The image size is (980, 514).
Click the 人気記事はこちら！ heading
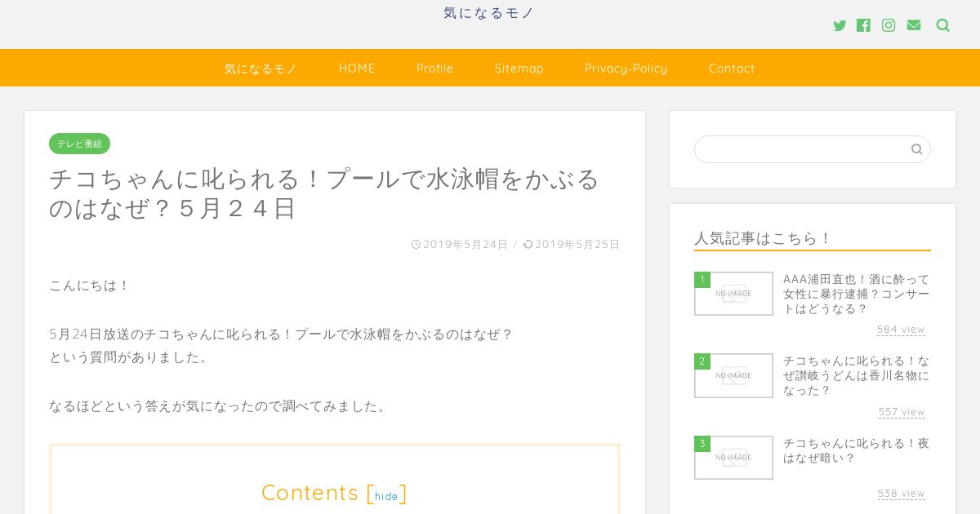[763, 238]
